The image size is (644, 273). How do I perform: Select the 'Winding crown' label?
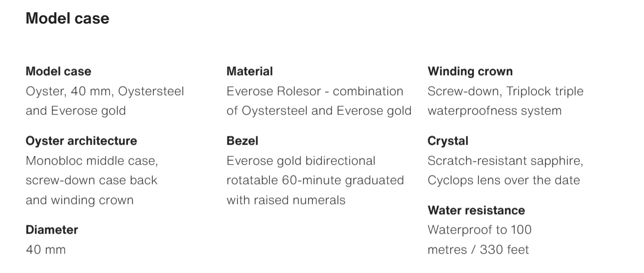[x=470, y=71]
